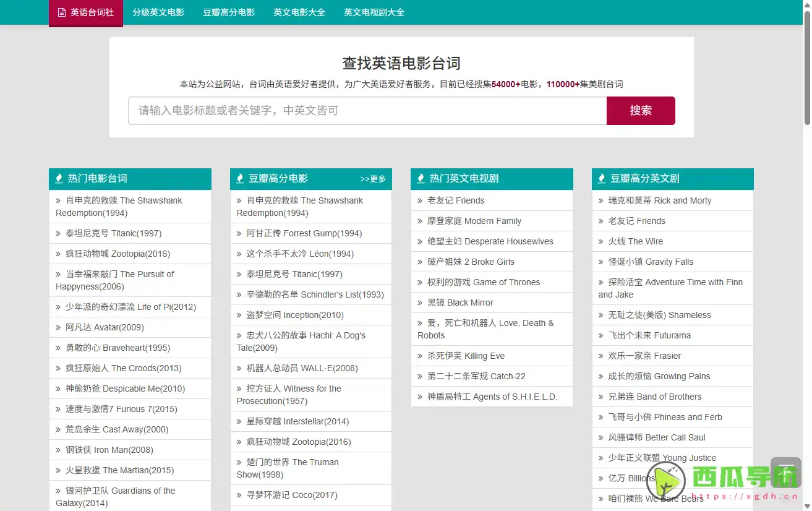Click the microphone icon on 豆瓣高分英文剧 header

coord(600,178)
